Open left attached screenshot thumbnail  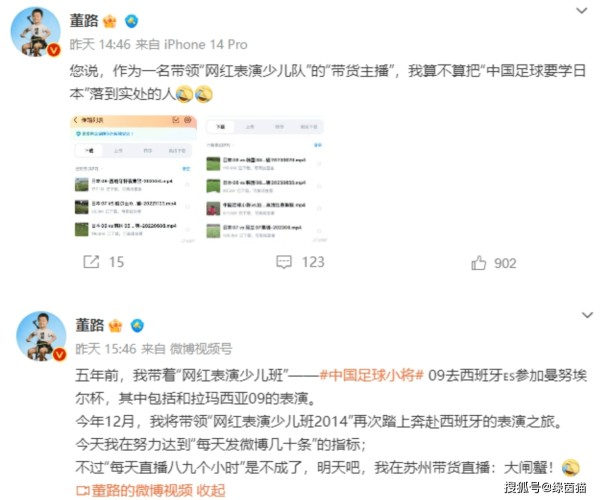pyautogui.click(x=134, y=179)
